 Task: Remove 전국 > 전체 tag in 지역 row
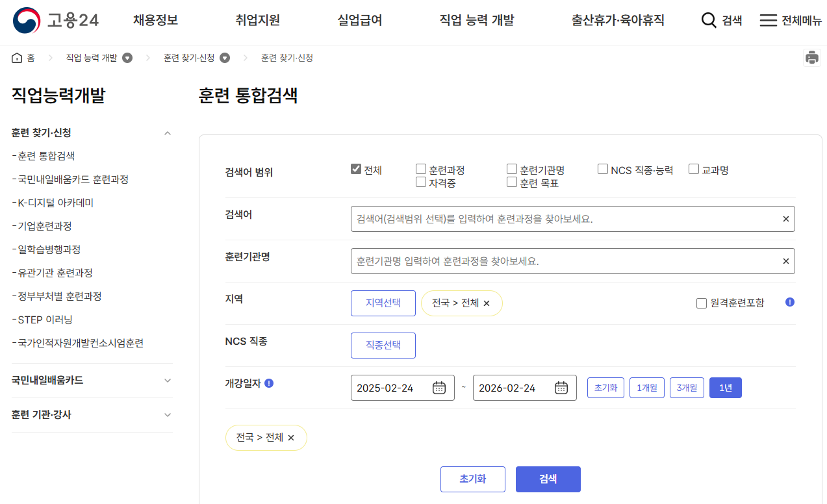pyautogui.click(x=487, y=303)
